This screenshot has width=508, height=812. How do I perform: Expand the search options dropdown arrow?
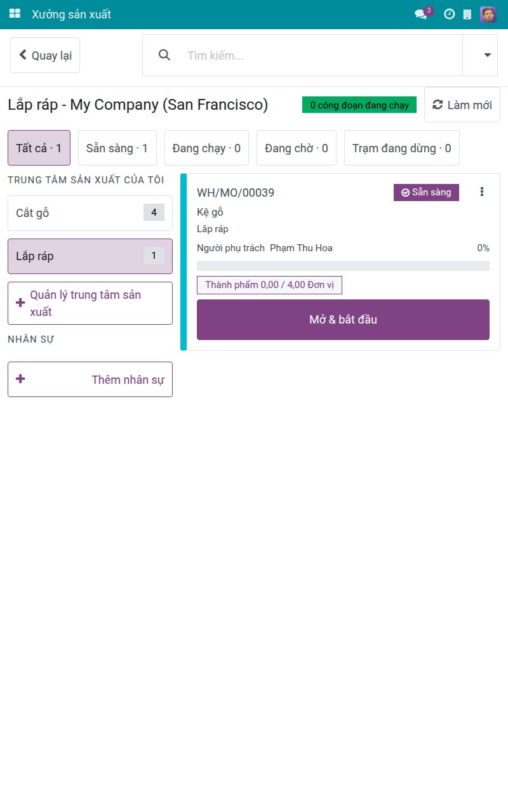point(488,55)
